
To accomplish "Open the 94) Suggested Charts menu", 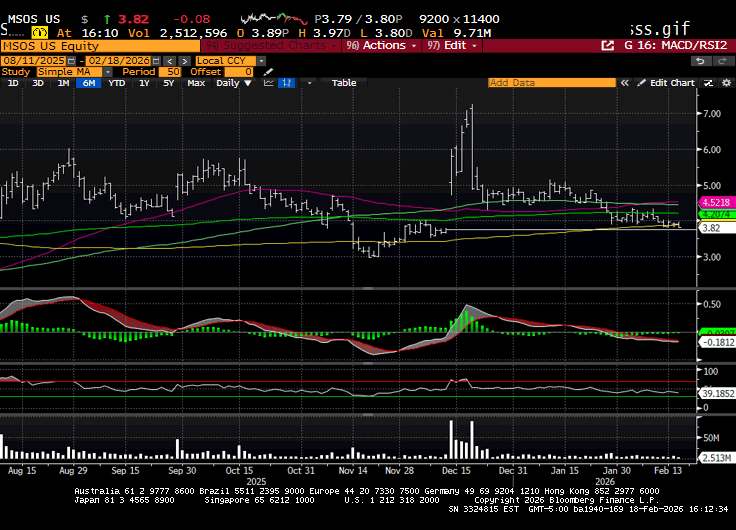I will (271, 46).
